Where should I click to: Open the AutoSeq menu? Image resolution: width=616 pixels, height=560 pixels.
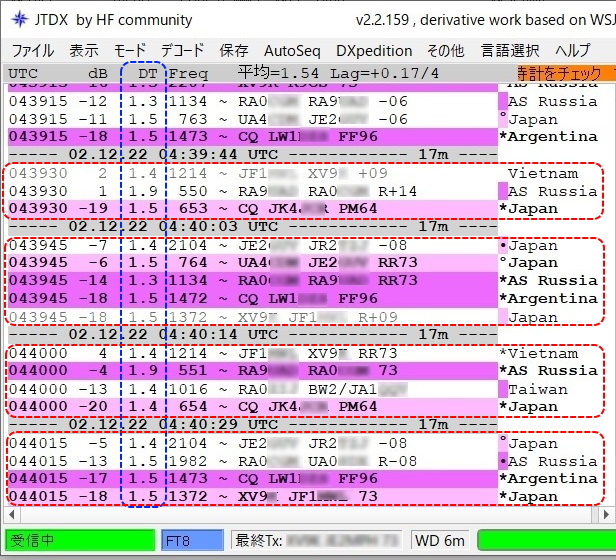pyautogui.click(x=292, y=51)
